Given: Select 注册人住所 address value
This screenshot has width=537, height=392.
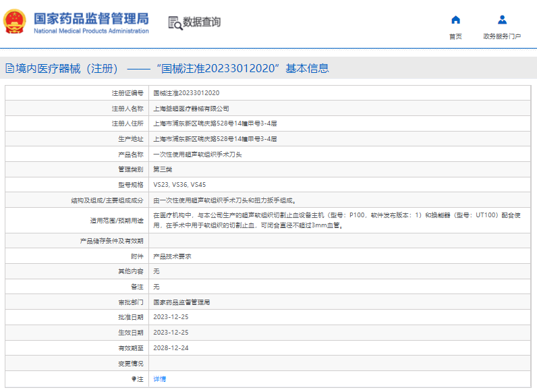Looking at the screenshot, I should (215, 123).
